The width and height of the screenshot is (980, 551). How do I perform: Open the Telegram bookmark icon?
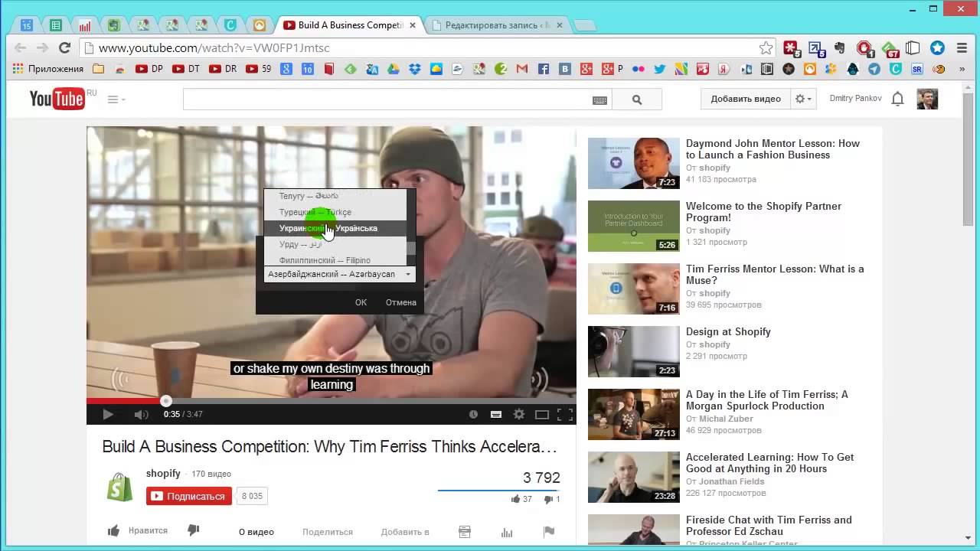click(x=874, y=69)
